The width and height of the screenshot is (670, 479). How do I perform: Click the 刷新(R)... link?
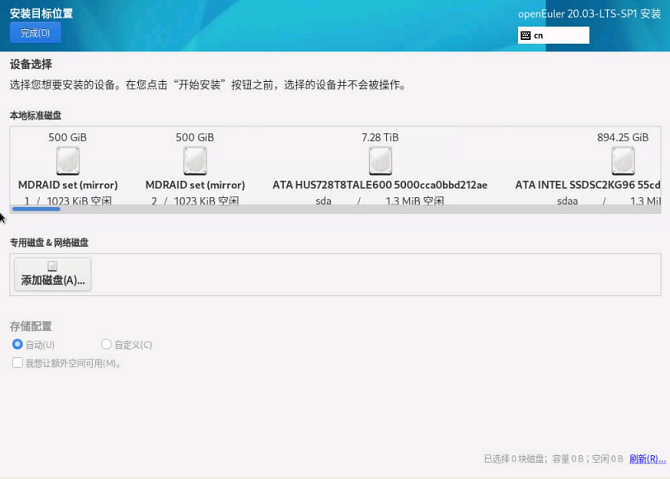(x=647, y=459)
